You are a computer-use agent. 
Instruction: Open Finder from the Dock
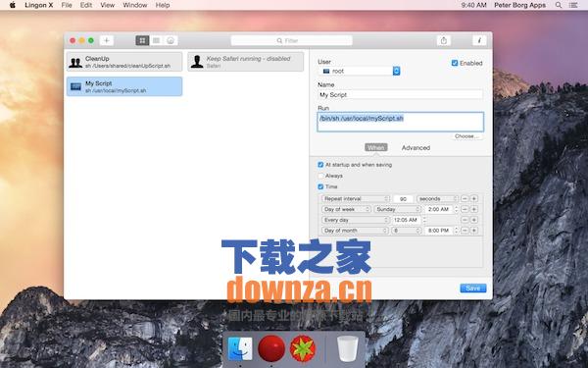(x=240, y=348)
